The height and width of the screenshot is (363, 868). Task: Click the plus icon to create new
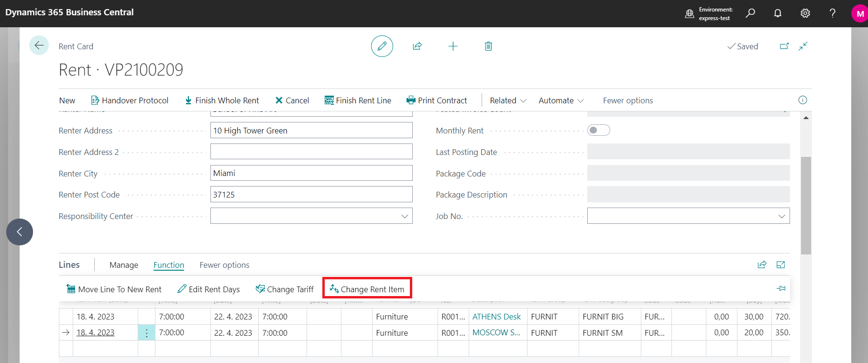point(452,46)
